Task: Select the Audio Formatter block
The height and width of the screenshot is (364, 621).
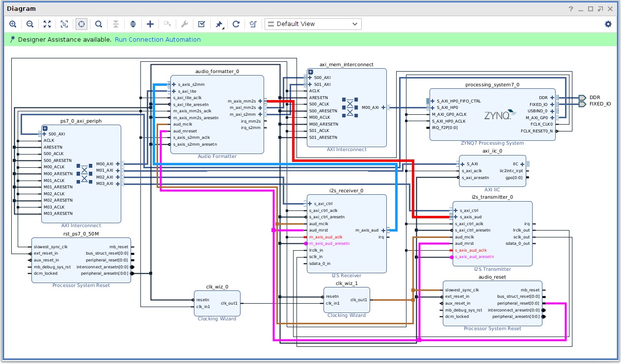Action: click(217, 114)
